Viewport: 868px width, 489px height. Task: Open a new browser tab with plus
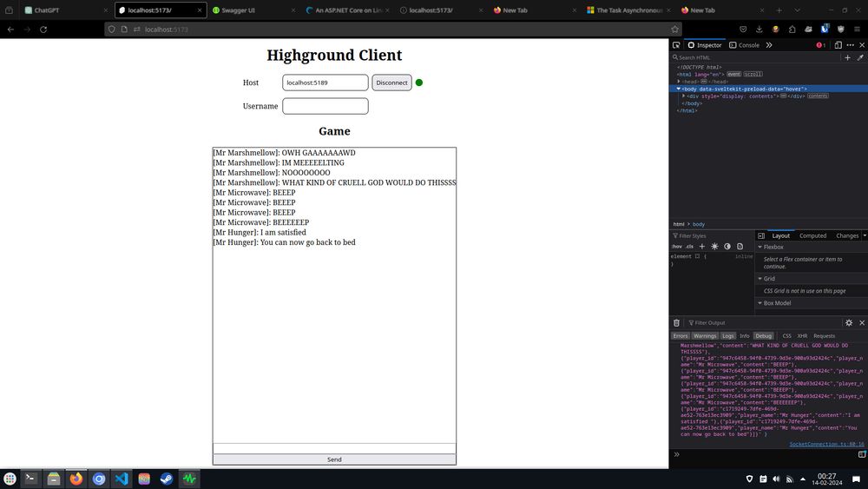(779, 10)
